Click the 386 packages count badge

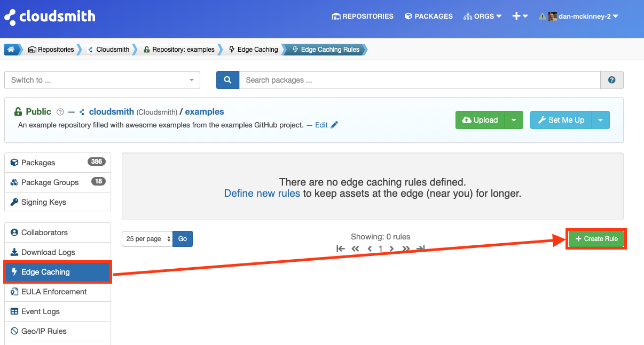tap(97, 162)
